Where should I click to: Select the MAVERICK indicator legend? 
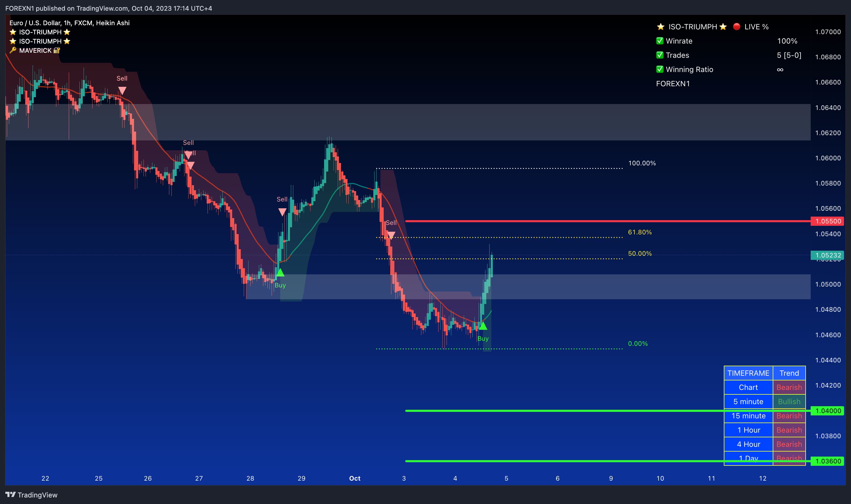click(x=35, y=50)
